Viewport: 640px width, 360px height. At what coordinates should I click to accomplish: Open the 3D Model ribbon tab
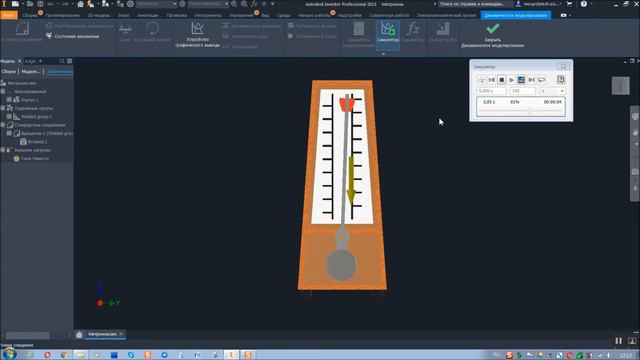click(x=99, y=15)
